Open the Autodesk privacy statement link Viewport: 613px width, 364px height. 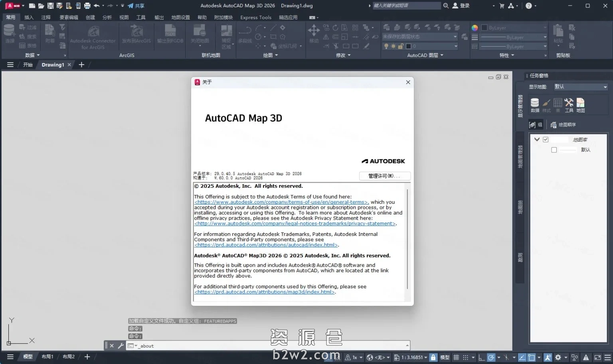pos(295,223)
